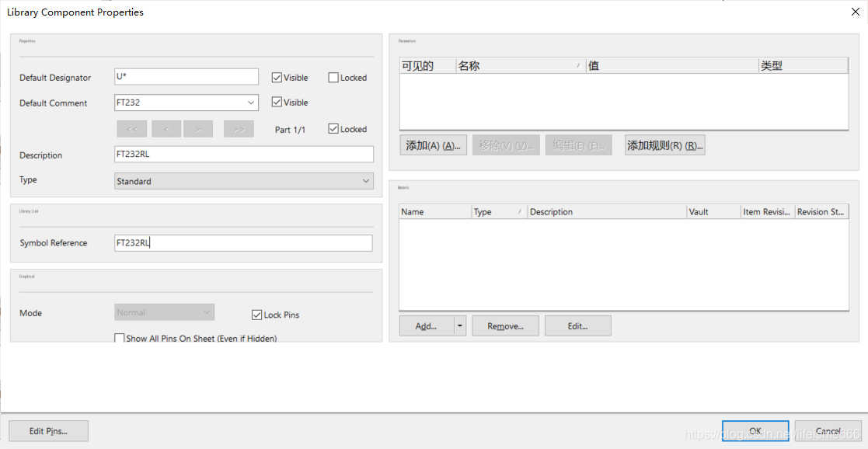Sort parameters by 可见的 column header
Image resolution: width=868 pixels, height=449 pixels.
point(428,66)
